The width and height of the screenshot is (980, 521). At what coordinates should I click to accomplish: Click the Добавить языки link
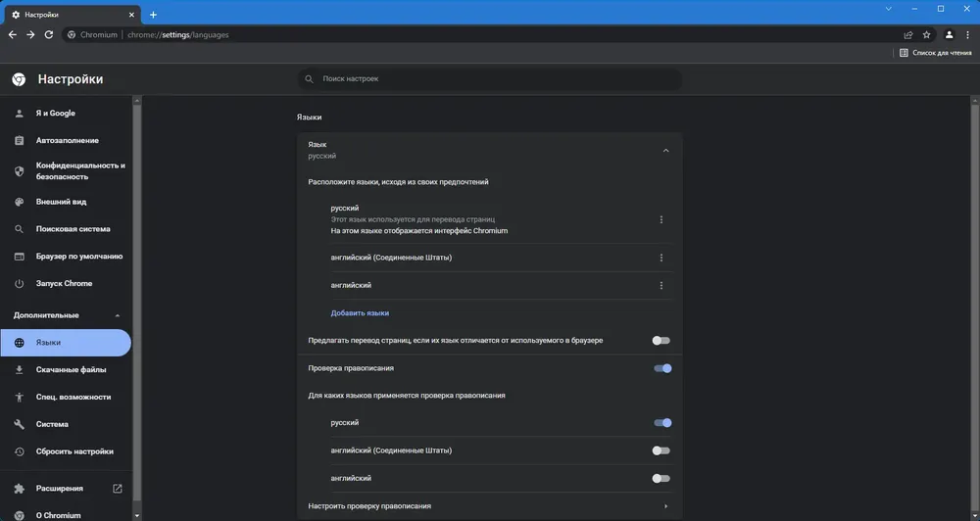[360, 313]
